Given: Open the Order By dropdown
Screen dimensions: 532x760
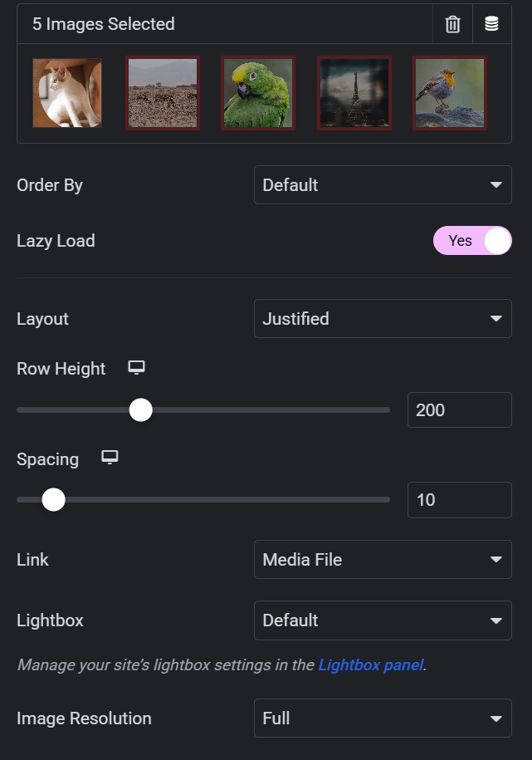Looking at the screenshot, I should pyautogui.click(x=383, y=184).
